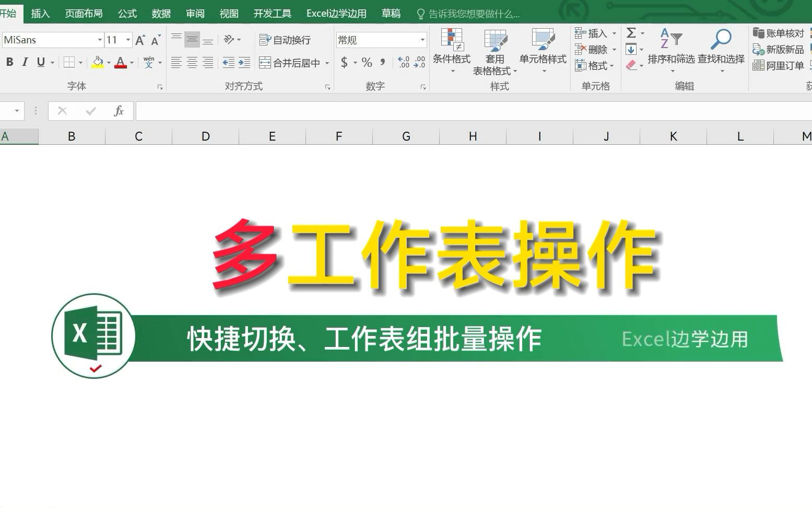Screen dimensions: 812x508
Task: Open the MiSans font name dropdown
Action: click(100, 40)
